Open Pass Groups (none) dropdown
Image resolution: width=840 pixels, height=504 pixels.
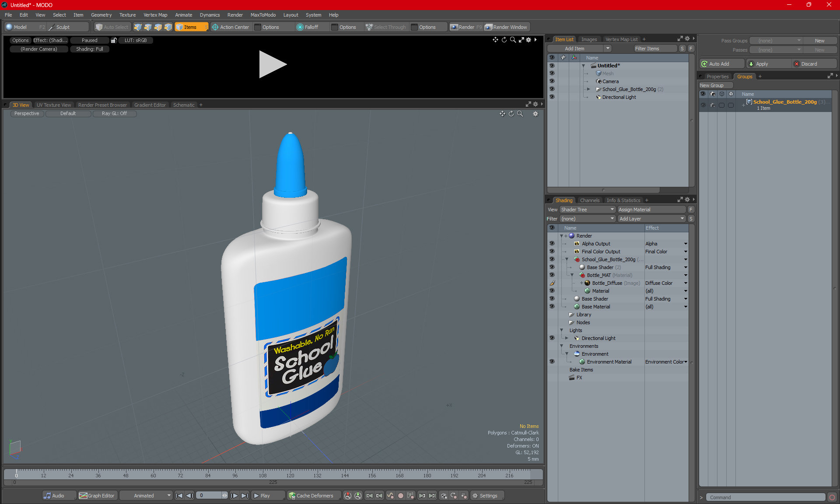[776, 41]
